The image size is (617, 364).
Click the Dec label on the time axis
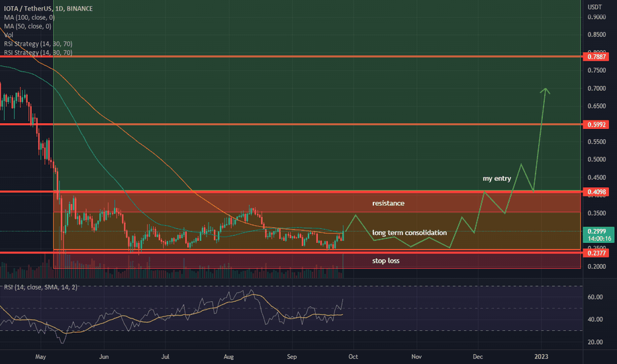tap(478, 357)
